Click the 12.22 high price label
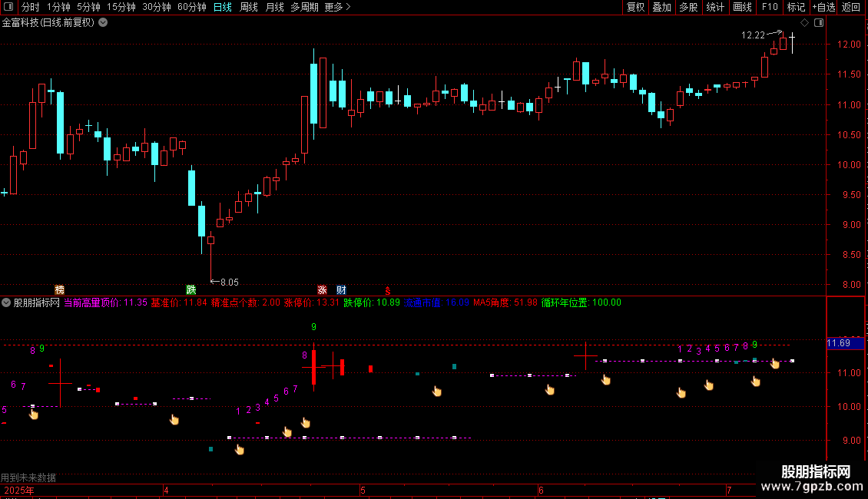 [753, 35]
